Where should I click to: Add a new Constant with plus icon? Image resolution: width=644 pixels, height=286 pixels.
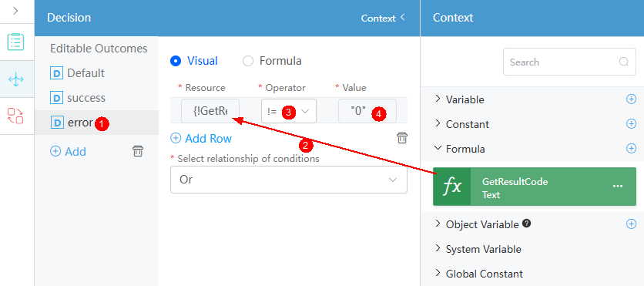pos(631,123)
